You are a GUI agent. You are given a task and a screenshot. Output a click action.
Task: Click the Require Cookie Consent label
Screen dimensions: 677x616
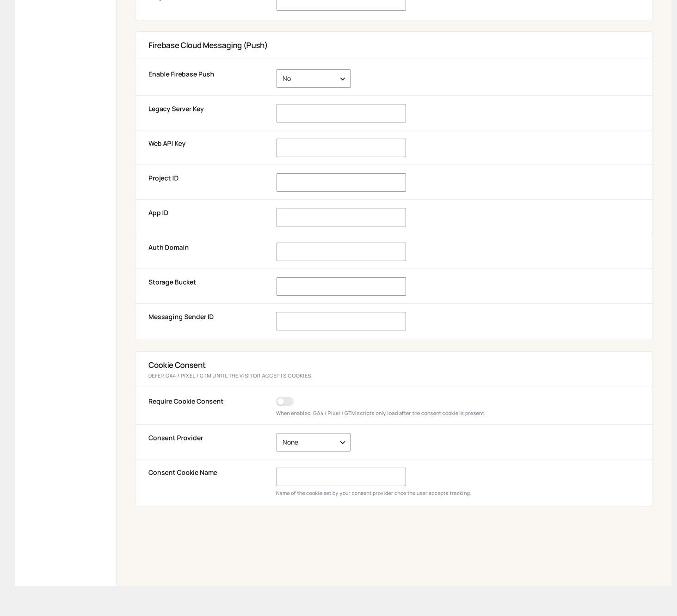(x=186, y=402)
